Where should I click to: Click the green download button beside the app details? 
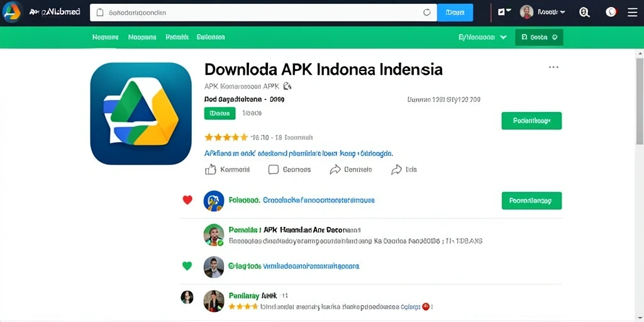pos(531,121)
